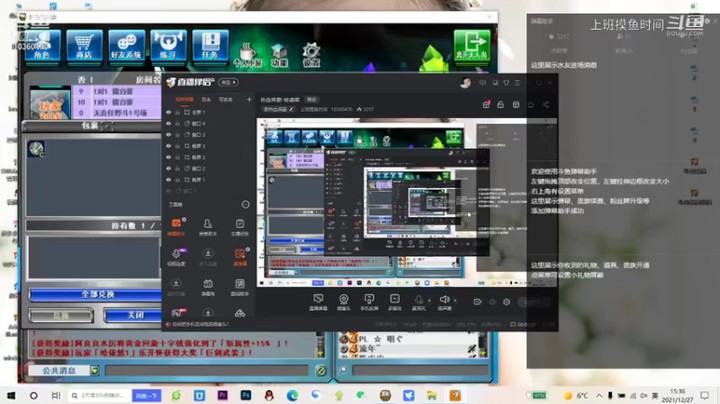Screen dimensions: 720x404
Task: Click the green send icon next to chat input
Action: [x=321, y=370]
